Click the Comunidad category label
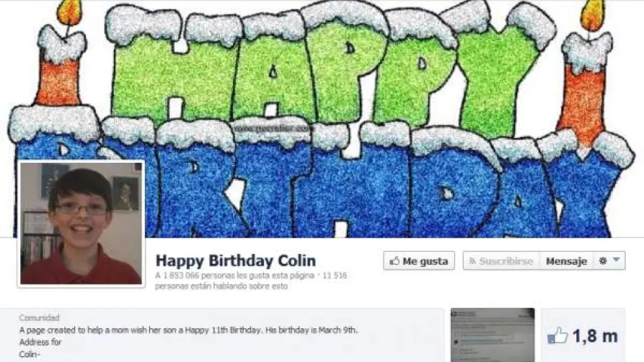The width and height of the screenshot is (644, 362). [x=39, y=318]
